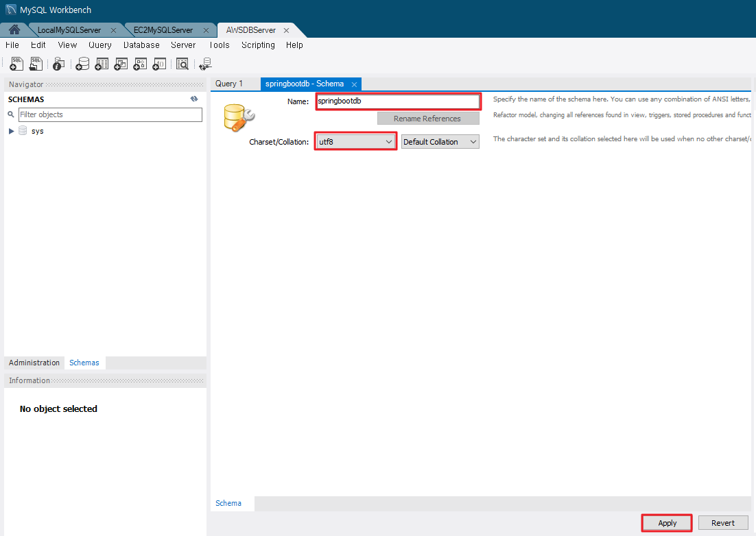
Task: Switch to LocalMySQLServer connection tab
Action: (x=69, y=30)
